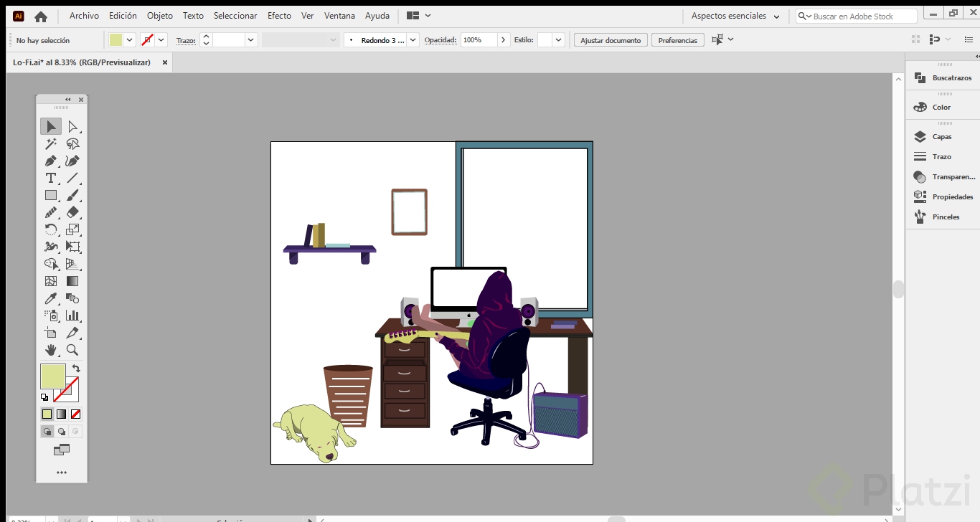
Task: Choose the Artboard tool
Action: [51, 333]
